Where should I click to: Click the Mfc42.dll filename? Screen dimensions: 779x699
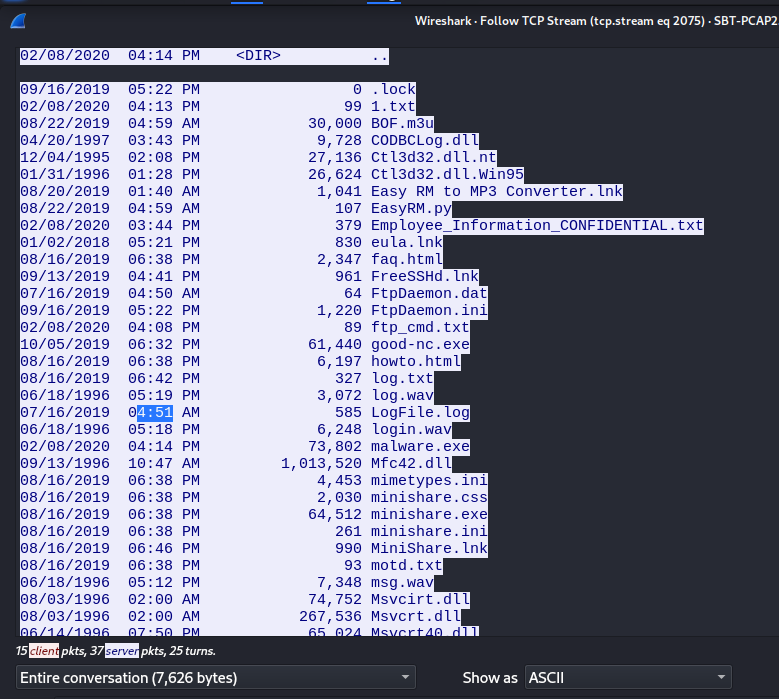(411, 464)
